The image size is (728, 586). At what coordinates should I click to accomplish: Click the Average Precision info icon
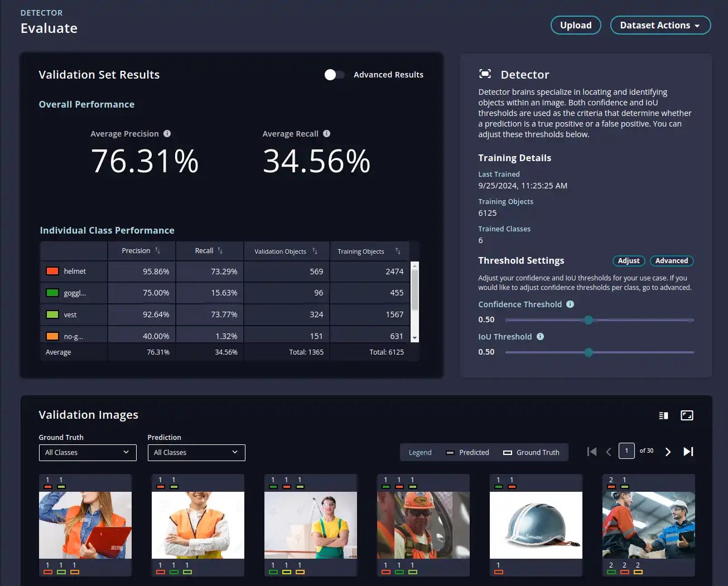pyautogui.click(x=167, y=134)
